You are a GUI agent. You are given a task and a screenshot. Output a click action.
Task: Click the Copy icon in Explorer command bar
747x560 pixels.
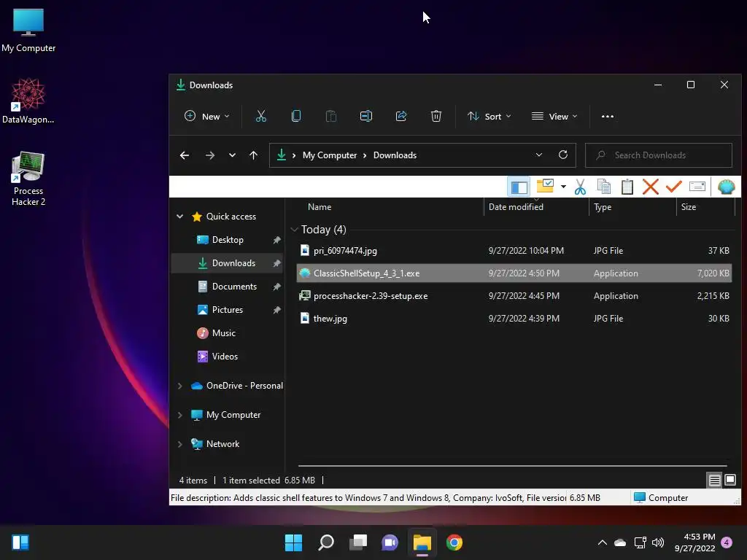coord(296,116)
